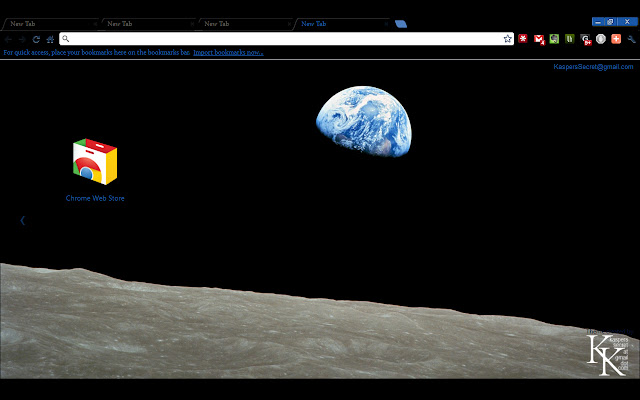Open the dark green pause-bars extension
The width and height of the screenshot is (640, 400).
570,39
